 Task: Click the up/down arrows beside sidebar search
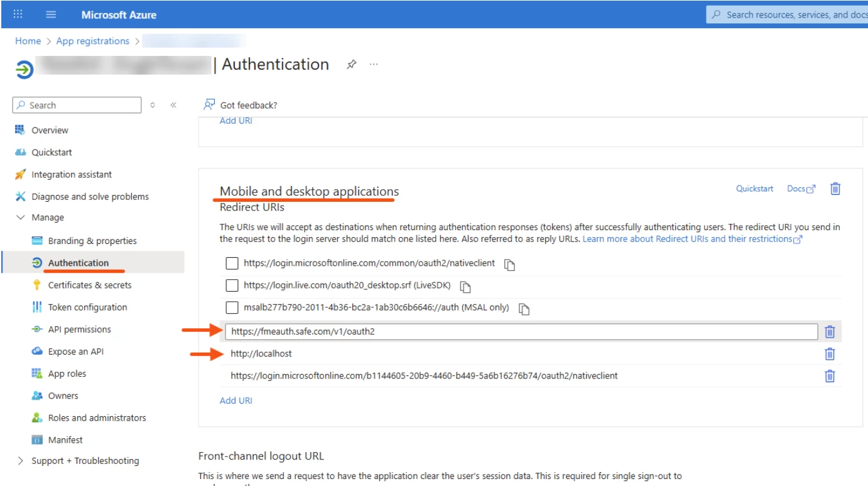tap(153, 105)
